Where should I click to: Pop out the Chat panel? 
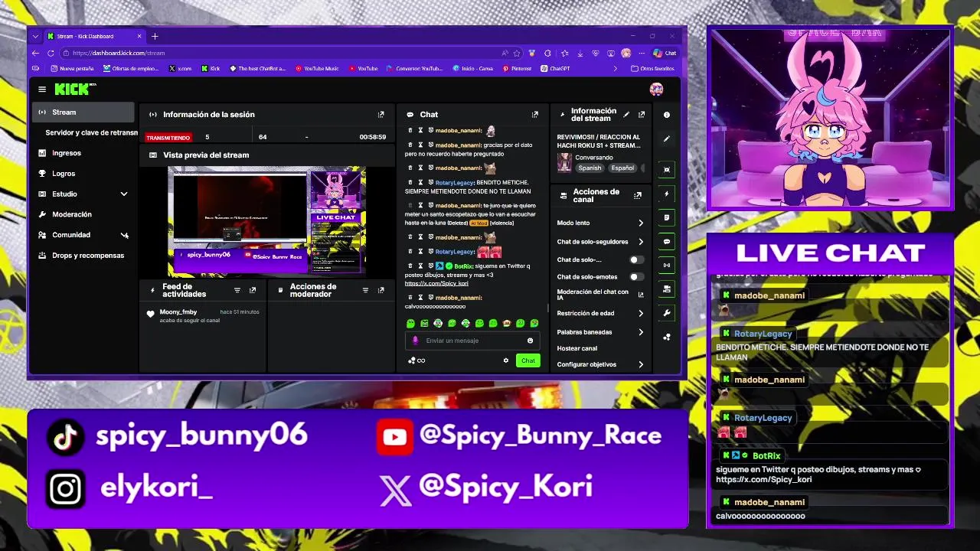pyautogui.click(x=534, y=115)
